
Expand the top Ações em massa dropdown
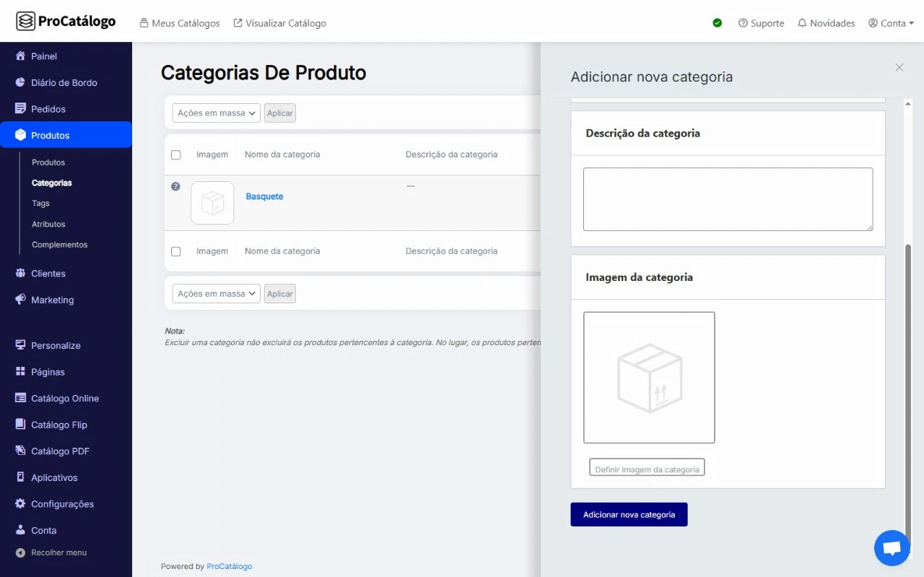pyautogui.click(x=216, y=113)
